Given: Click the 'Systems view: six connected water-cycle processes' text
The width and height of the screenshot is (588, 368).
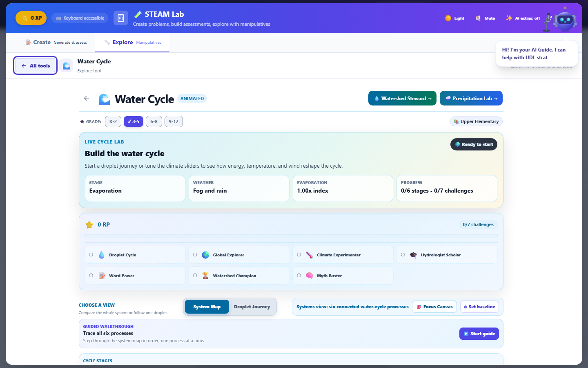Looking at the screenshot, I should 352,307.
